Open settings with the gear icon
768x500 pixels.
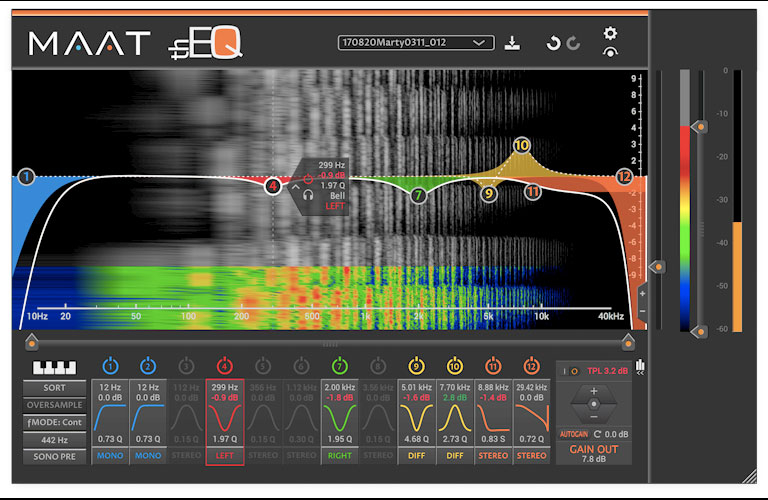(x=610, y=34)
